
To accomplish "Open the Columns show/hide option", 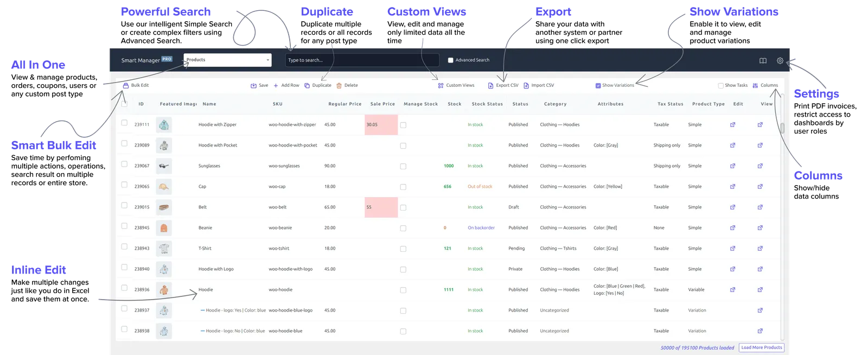I will pos(765,85).
